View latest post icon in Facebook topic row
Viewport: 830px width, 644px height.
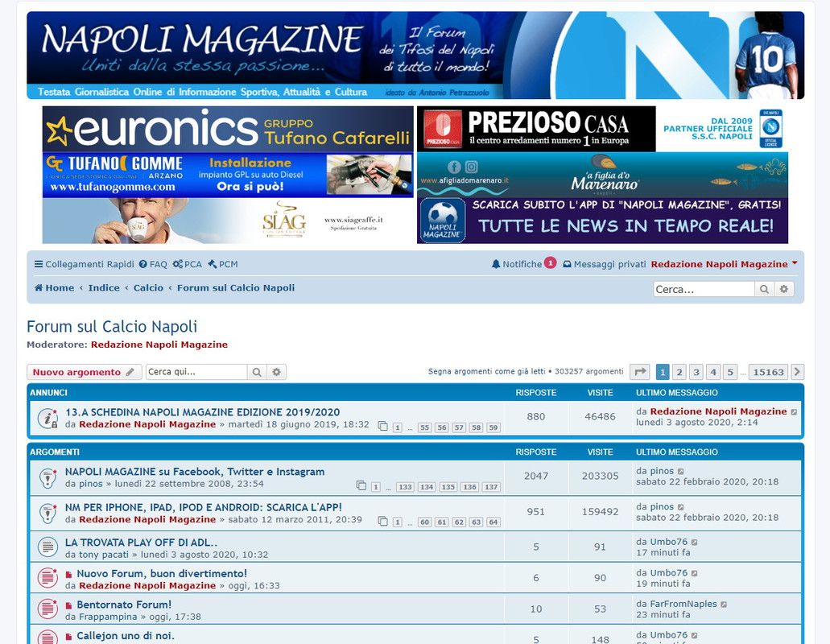coord(681,472)
